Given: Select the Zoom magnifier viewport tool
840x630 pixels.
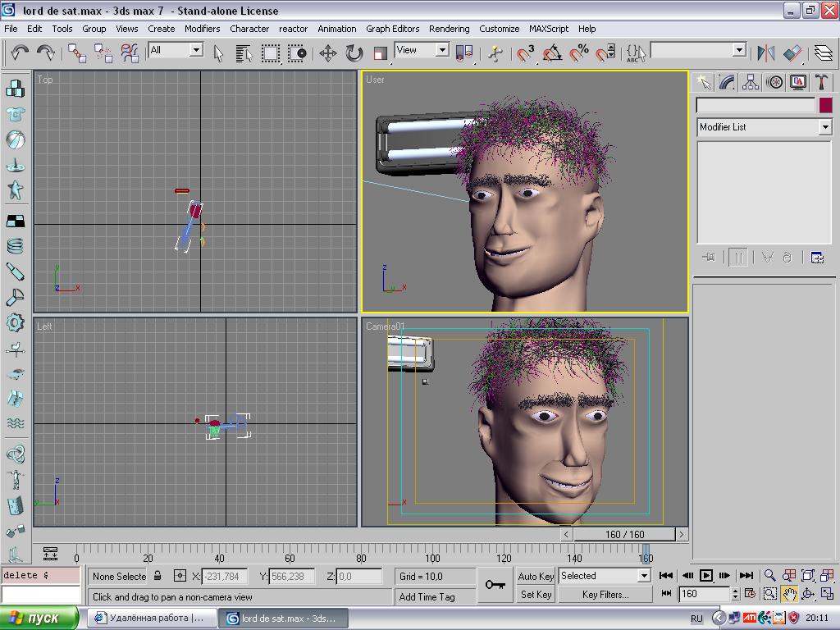Looking at the screenshot, I should pyautogui.click(x=769, y=576).
